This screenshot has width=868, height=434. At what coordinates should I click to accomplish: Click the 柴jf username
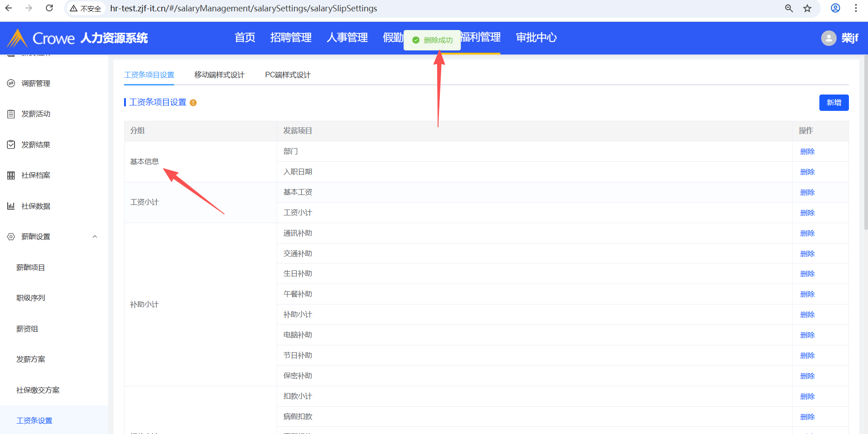(x=850, y=38)
